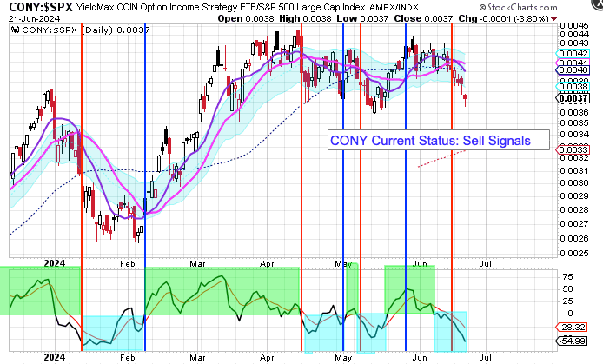Click the red down arrow after Chg
This screenshot has width=603, height=364.
click(x=554, y=18)
